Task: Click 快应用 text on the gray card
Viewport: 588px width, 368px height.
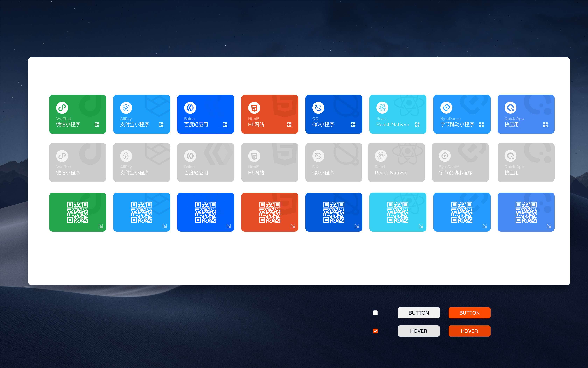Action: tap(512, 173)
